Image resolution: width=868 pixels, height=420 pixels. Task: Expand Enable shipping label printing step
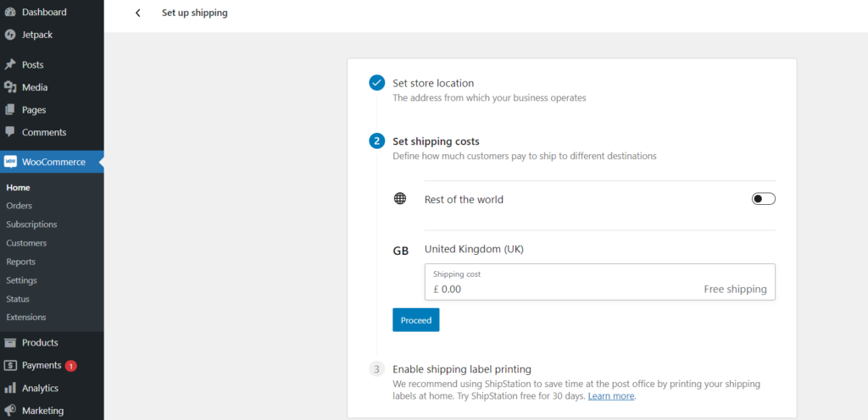(462, 368)
